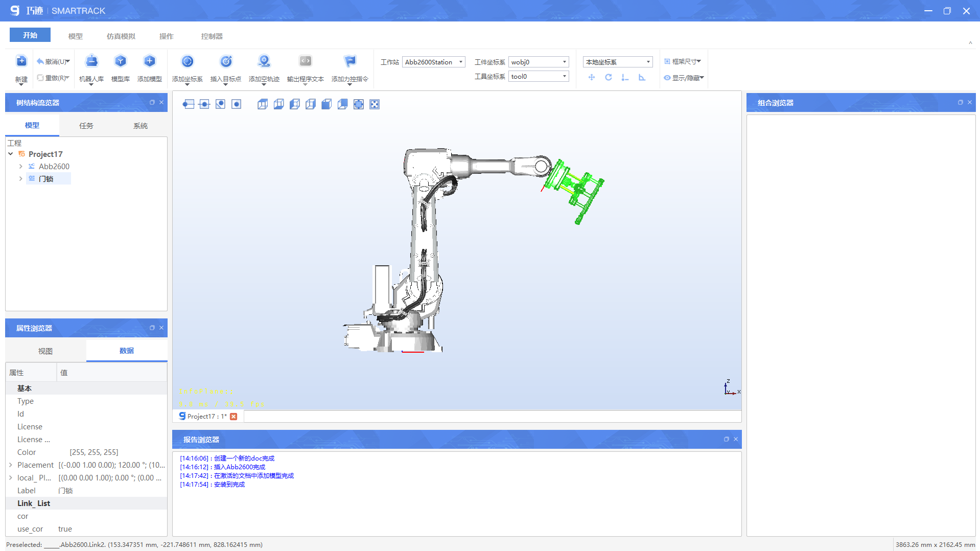Viewport: 980px width, 551px height.
Task: Close the 树结构流览器 panel
Action: [161, 102]
